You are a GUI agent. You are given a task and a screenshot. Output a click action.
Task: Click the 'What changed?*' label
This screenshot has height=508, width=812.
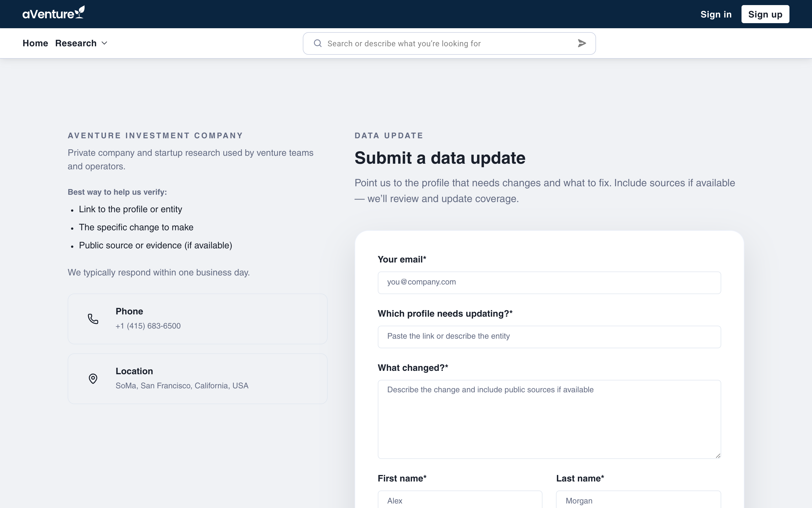pos(413,368)
